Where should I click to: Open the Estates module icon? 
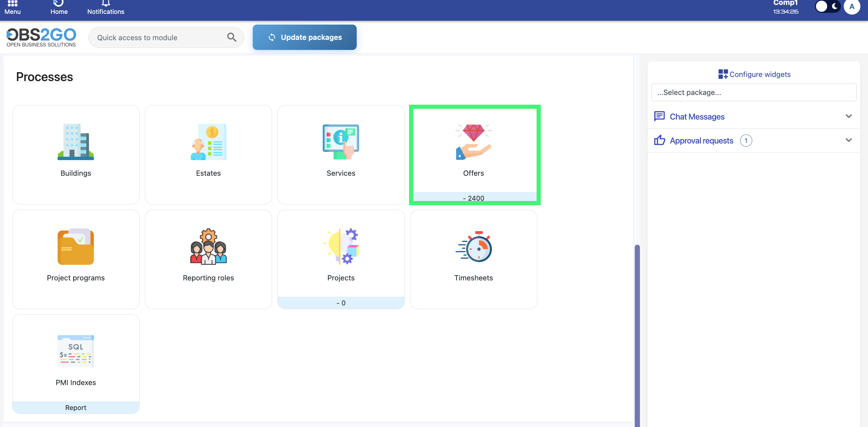(x=208, y=142)
